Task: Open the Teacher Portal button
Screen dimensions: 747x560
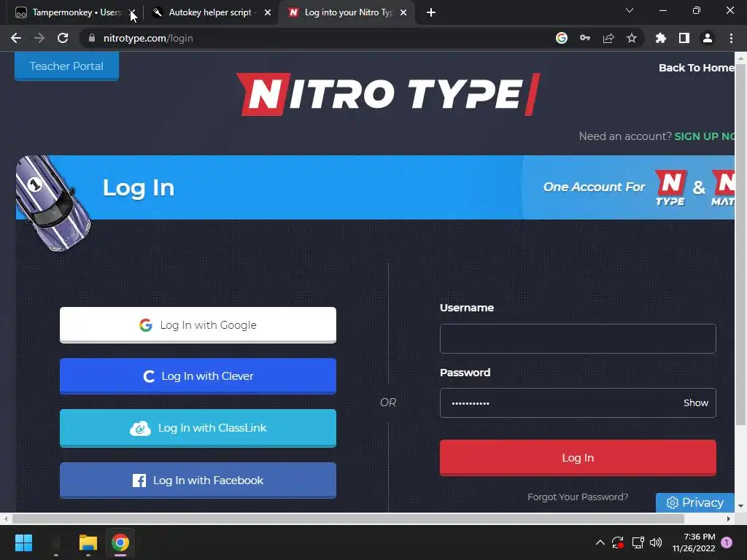Action: (x=66, y=66)
